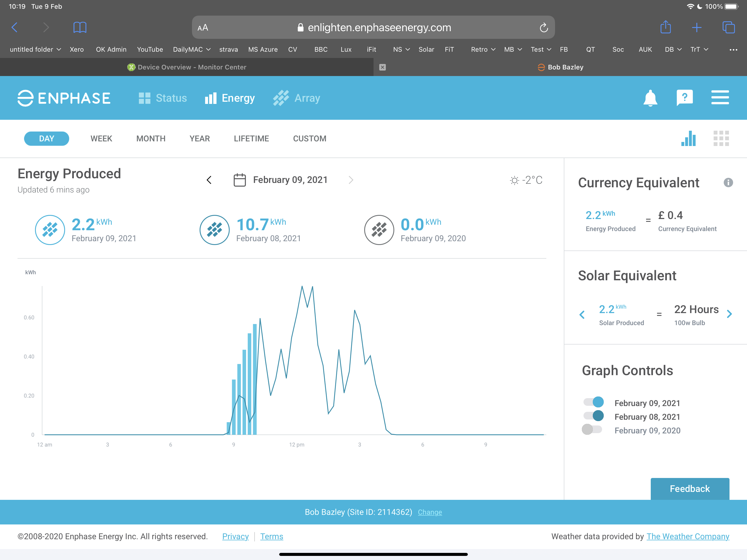Open MS Azure bookmark
This screenshot has height=560, width=747.
pyautogui.click(x=263, y=49)
